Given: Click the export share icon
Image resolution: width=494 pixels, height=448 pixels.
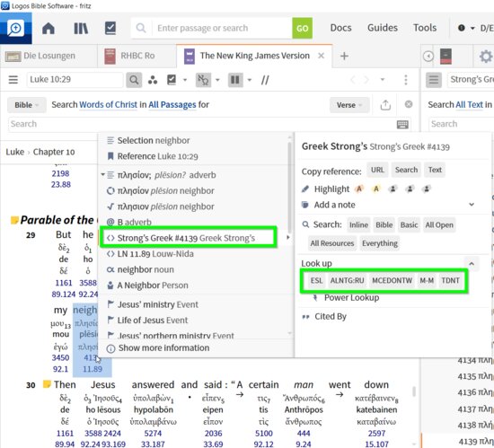Looking at the screenshot, I should [x=385, y=105].
